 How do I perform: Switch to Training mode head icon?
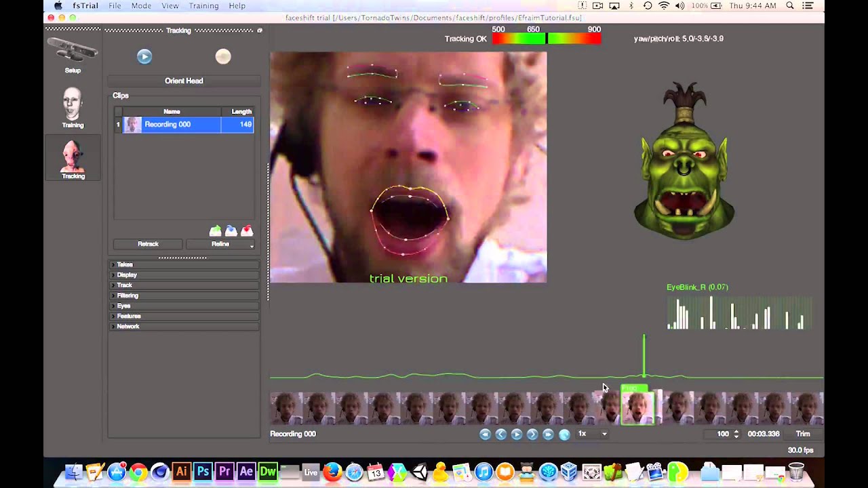73,108
